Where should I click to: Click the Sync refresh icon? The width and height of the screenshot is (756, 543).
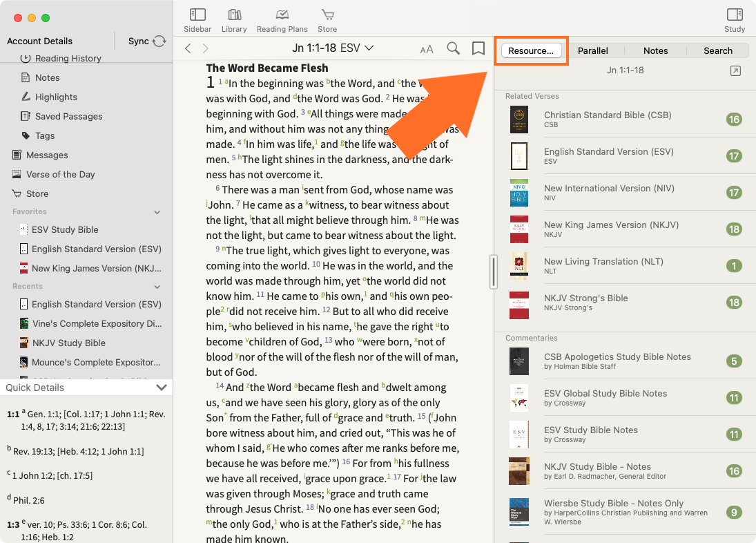point(159,41)
